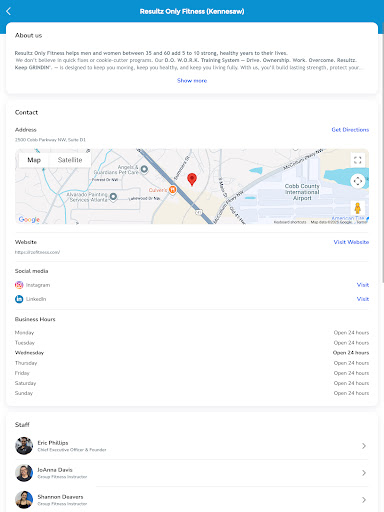Screen dimensions: 384x512
Task: Switch map to Map view
Action: pyautogui.click(x=34, y=160)
